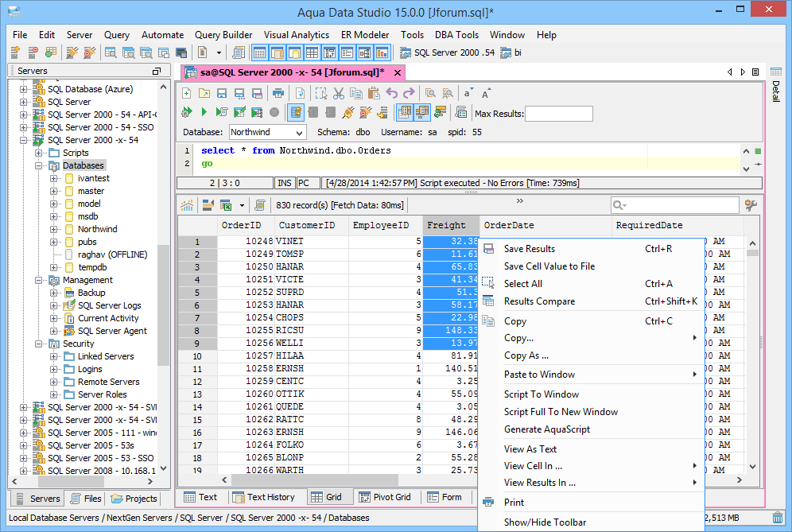Click the Paste clipboard icon in editor toolbar
This screenshot has width=792, height=532.
click(374, 94)
